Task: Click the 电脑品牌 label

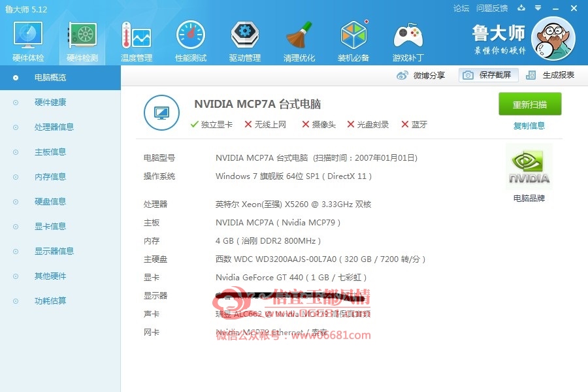Action: 529,198
